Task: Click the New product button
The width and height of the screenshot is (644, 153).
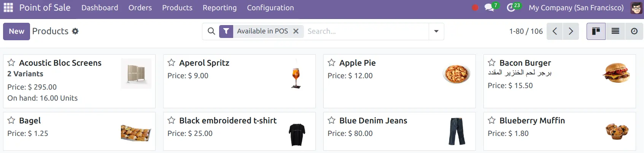Action: [x=16, y=31]
